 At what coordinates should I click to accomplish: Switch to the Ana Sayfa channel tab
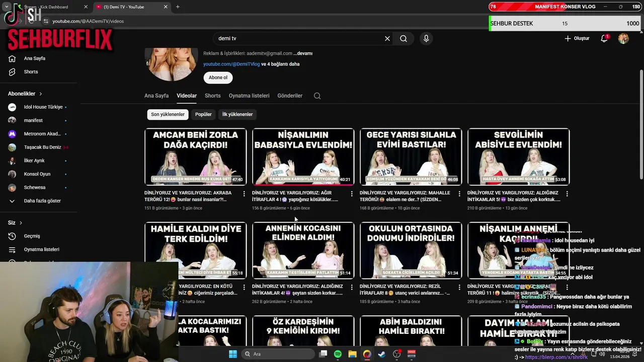(x=156, y=96)
